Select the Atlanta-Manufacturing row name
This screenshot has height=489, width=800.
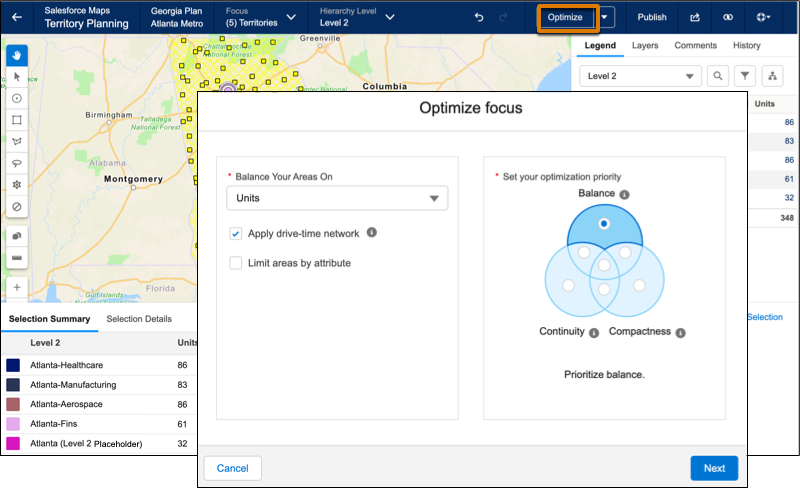(x=73, y=385)
